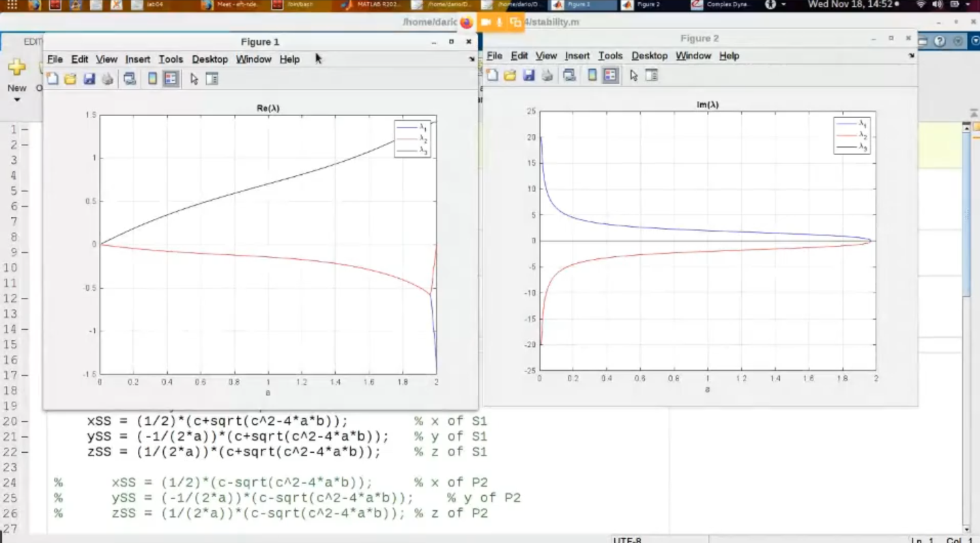Image resolution: width=980 pixels, height=543 pixels.
Task: Toggle Insert Legend button in Figure 1
Action: pos(171,79)
